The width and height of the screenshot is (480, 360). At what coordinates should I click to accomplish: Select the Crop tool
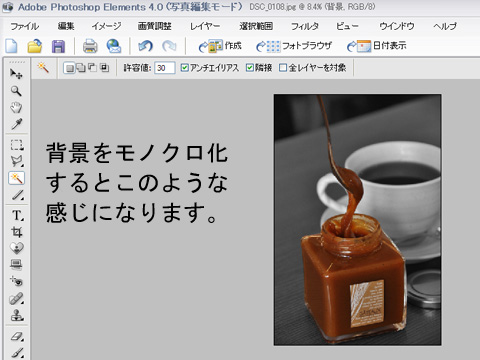click(x=16, y=232)
